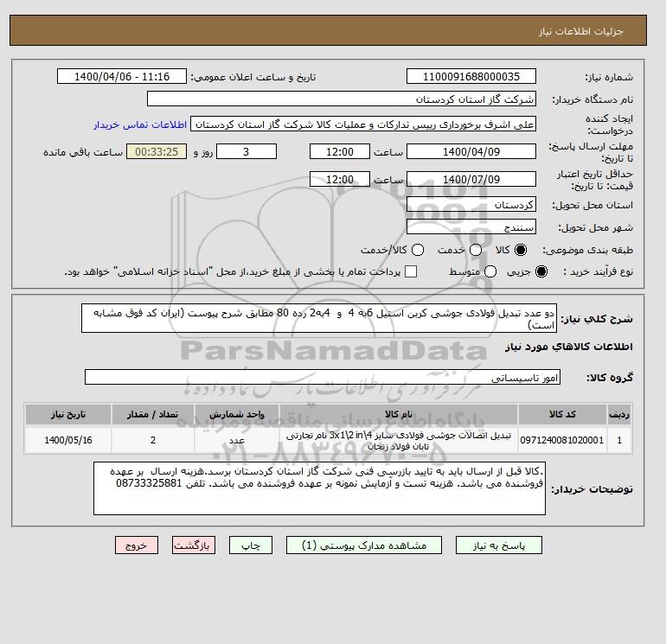Click the بازگشت back button
666x644 pixels.
coord(194,545)
